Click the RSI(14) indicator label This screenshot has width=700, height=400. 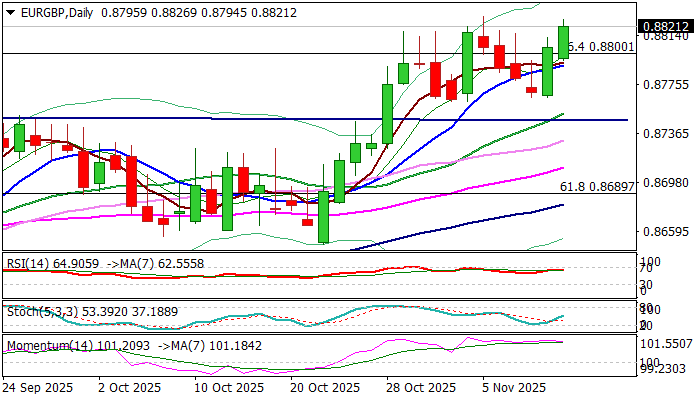(x=27, y=264)
